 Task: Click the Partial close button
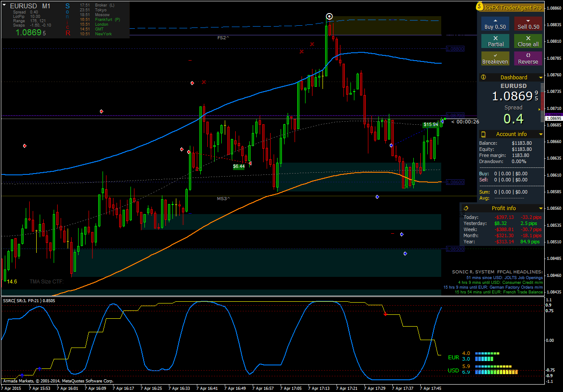(x=495, y=41)
